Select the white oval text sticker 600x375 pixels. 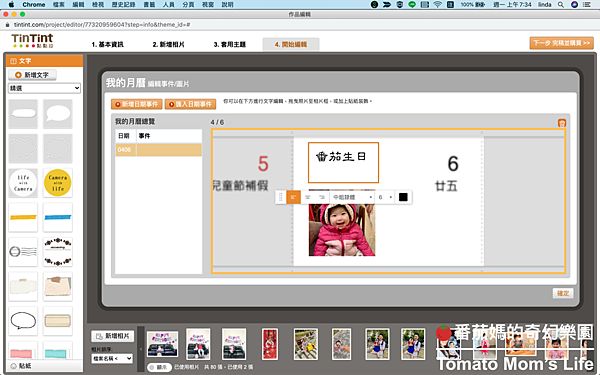tap(23, 114)
